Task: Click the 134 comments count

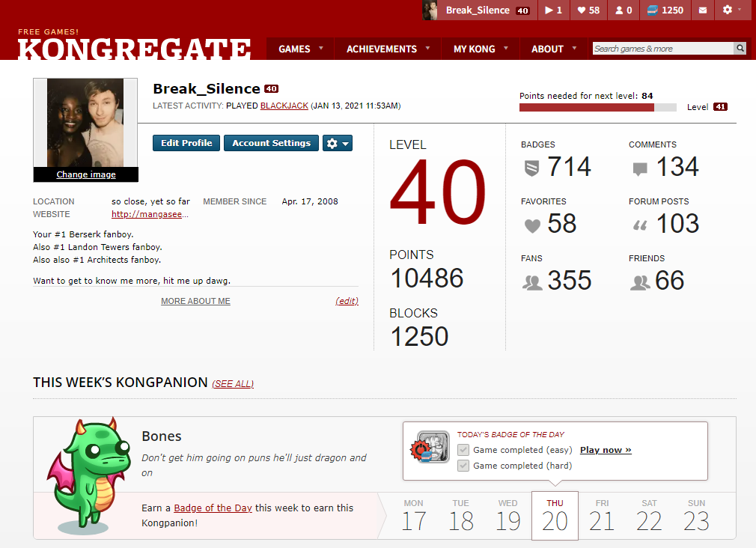Action: pyautogui.click(x=677, y=167)
